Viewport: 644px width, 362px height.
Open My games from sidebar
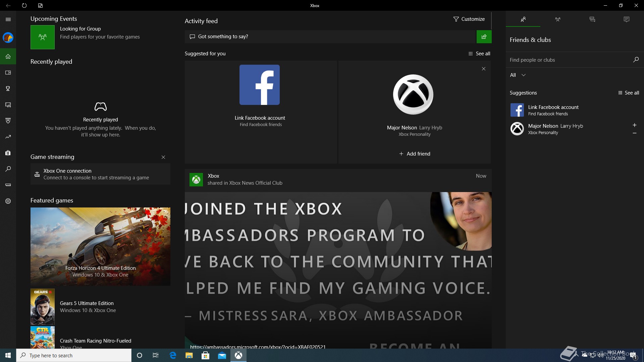pos(8,72)
